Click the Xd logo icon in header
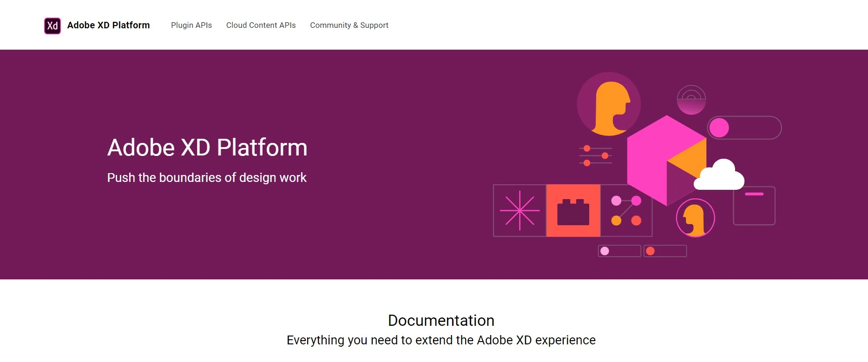Image resolution: width=868 pixels, height=362 pixels. pyautogui.click(x=53, y=26)
